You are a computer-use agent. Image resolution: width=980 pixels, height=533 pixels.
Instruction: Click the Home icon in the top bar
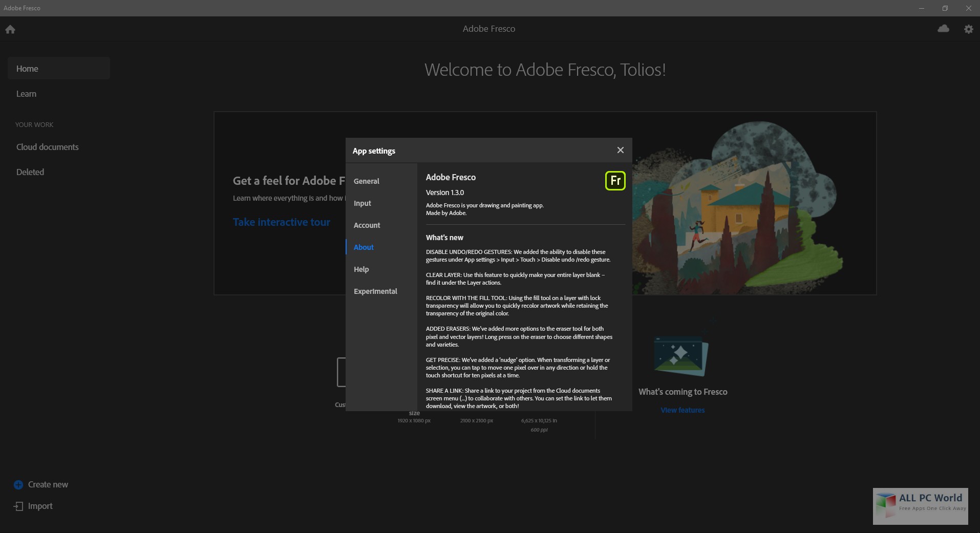coord(10,29)
